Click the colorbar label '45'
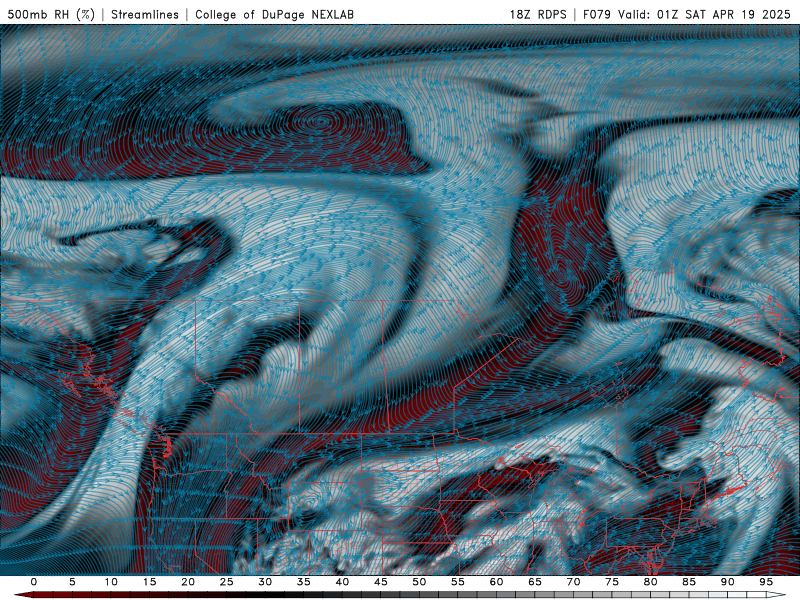 pos(381,582)
